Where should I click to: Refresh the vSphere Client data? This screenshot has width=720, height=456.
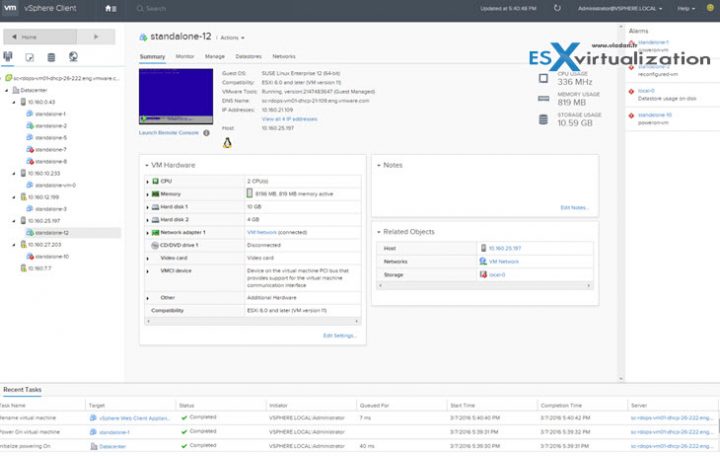(x=557, y=8)
